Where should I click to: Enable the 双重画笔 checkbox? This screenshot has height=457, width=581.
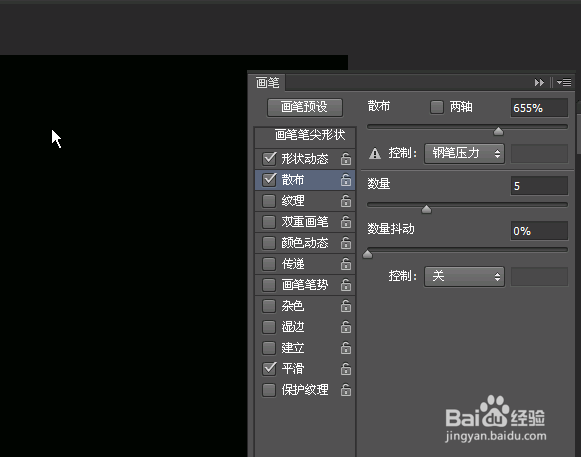(x=269, y=222)
